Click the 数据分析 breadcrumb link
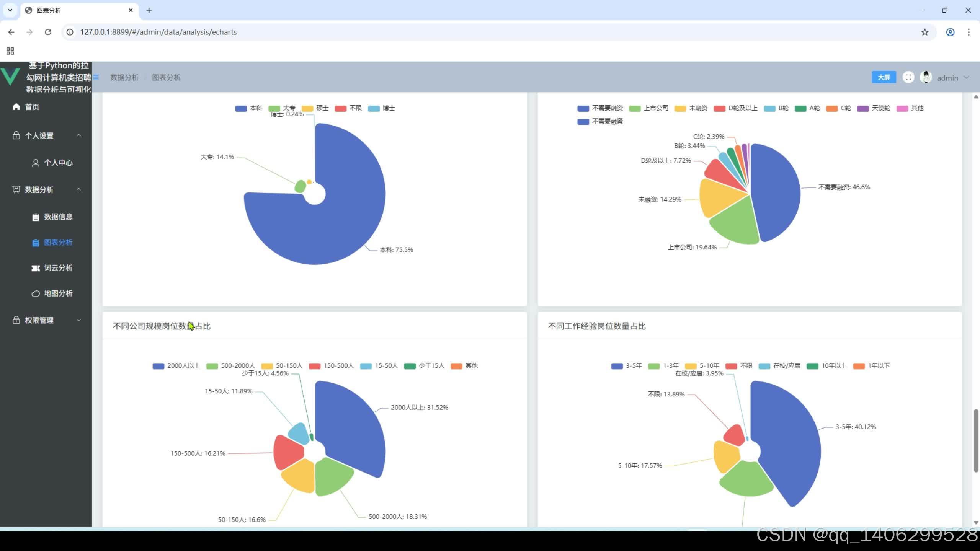 click(124, 78)
